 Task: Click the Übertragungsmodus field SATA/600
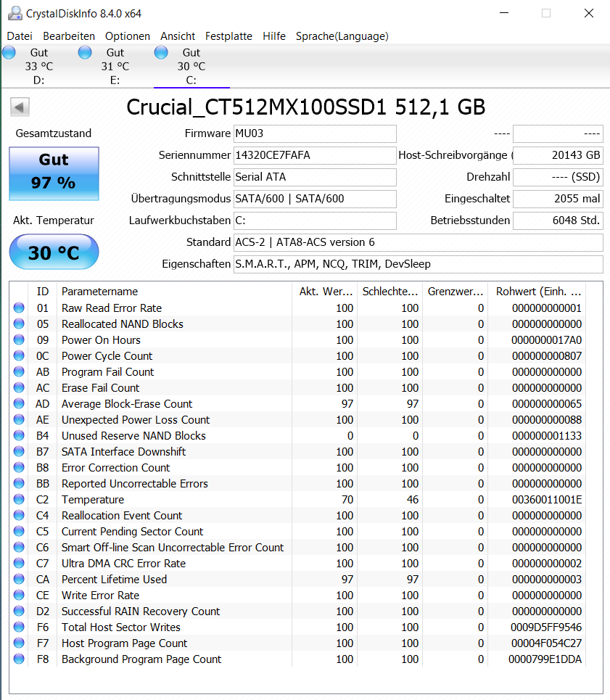[x=315, y=199]
